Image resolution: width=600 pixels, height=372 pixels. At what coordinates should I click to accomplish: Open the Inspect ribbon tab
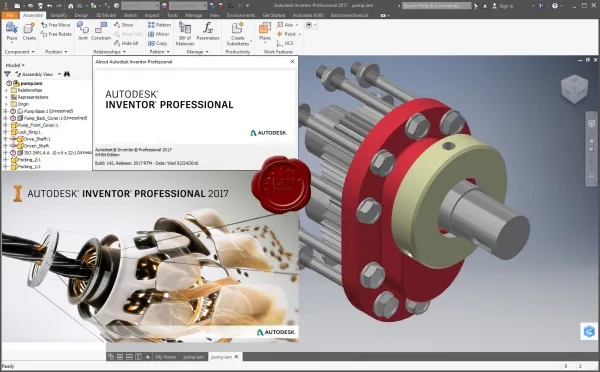click(152, 15)
